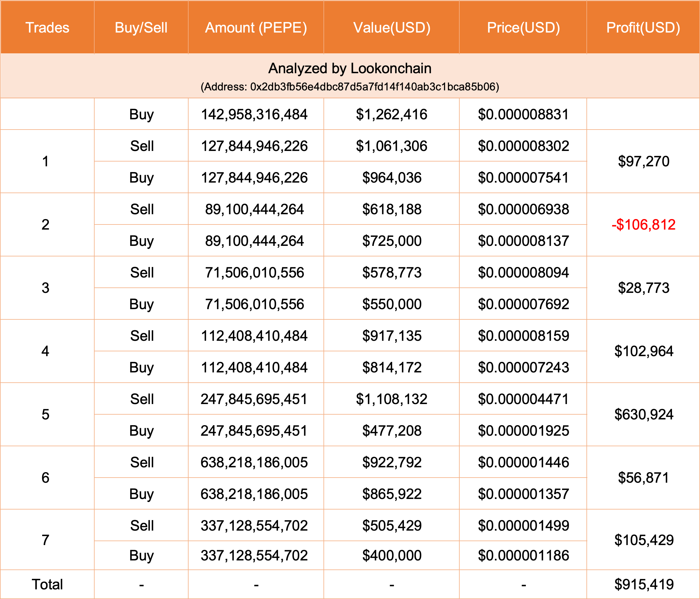The width and height of the screenshot is (700, 599).
Task: Select the trade 3 profit $28,773
Action: pyautogui.click(x=643, y=288)
